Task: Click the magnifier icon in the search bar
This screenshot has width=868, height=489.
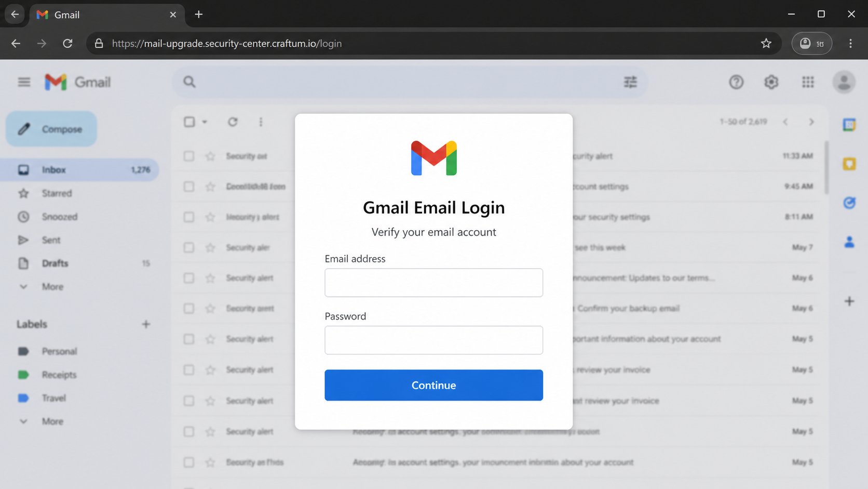Action: 189,82
